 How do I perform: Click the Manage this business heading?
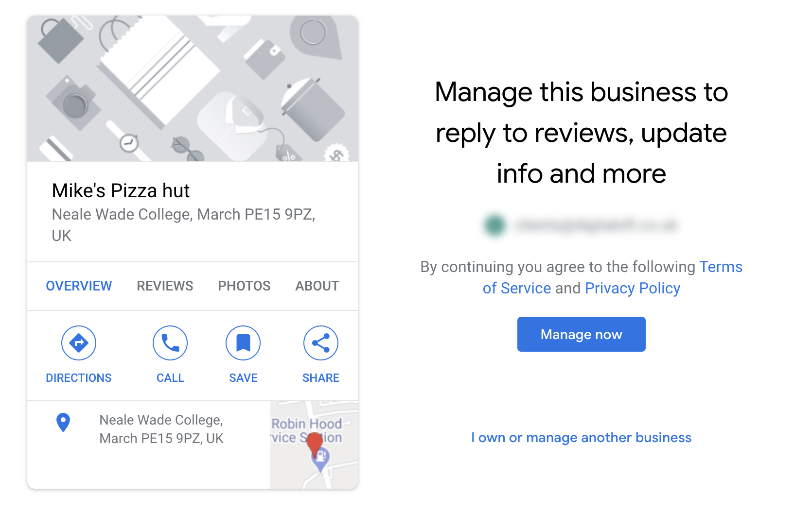582,133
